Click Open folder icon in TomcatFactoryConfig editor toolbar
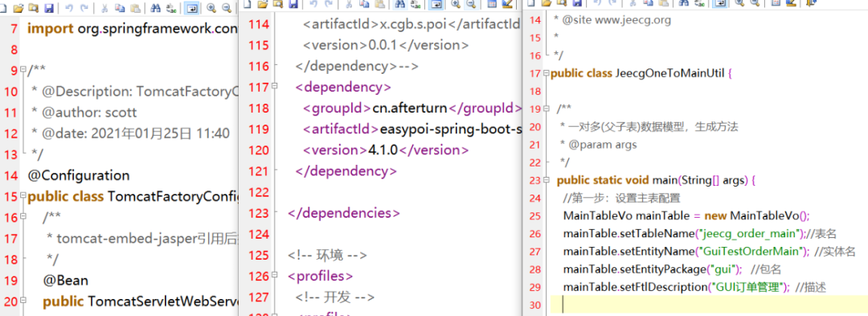The height and width of the screenshot is (316, 868). pyautogui.click(x=18, y=8)
